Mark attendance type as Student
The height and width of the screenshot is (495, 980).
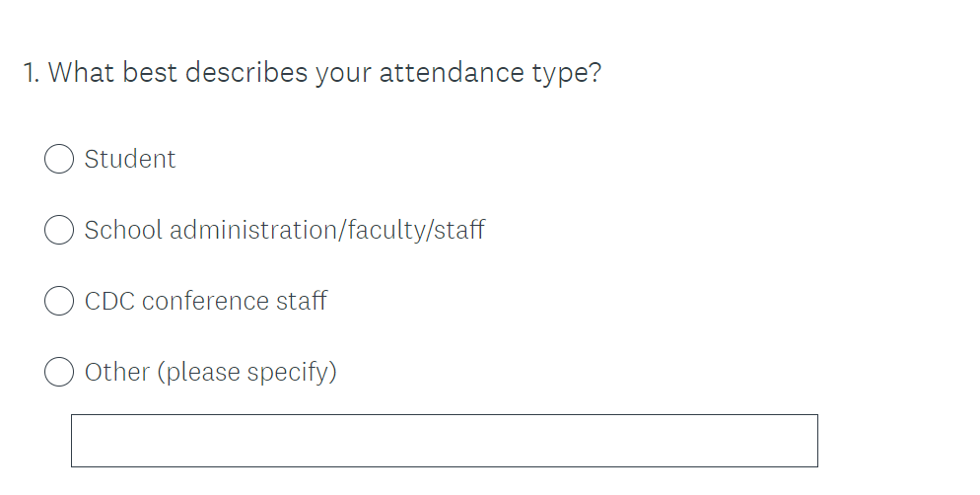(x=59, y=159)
